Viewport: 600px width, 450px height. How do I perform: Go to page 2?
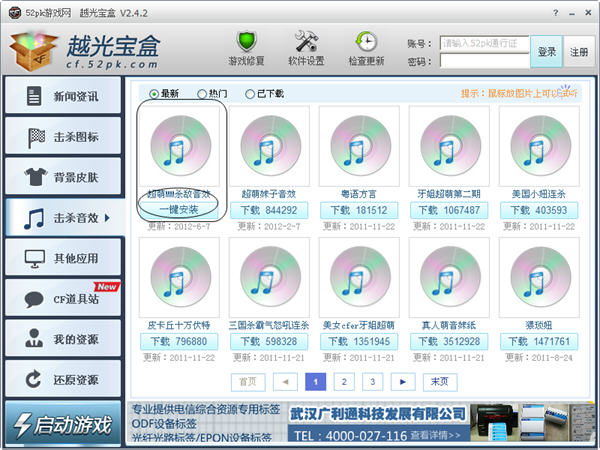344,382
